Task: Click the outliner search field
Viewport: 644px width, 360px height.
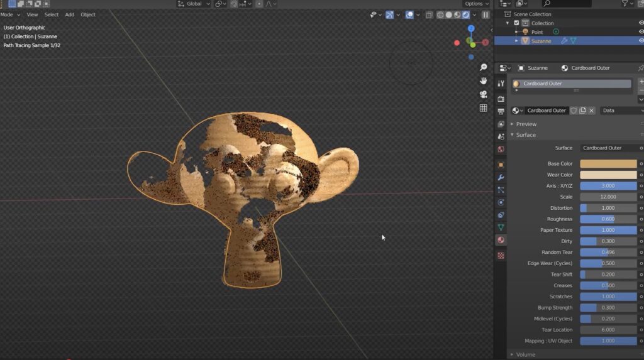Action: [x=565, y=4]
